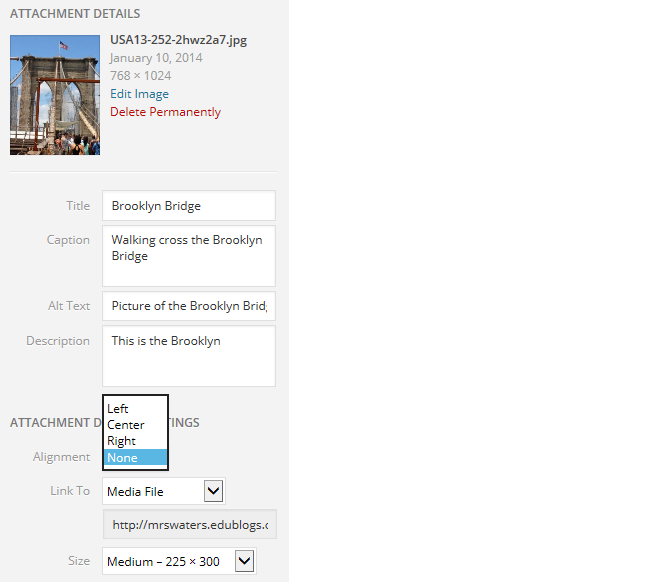The image size is (650, 582).
Task: Click the media file URL field
Action: 190,525
